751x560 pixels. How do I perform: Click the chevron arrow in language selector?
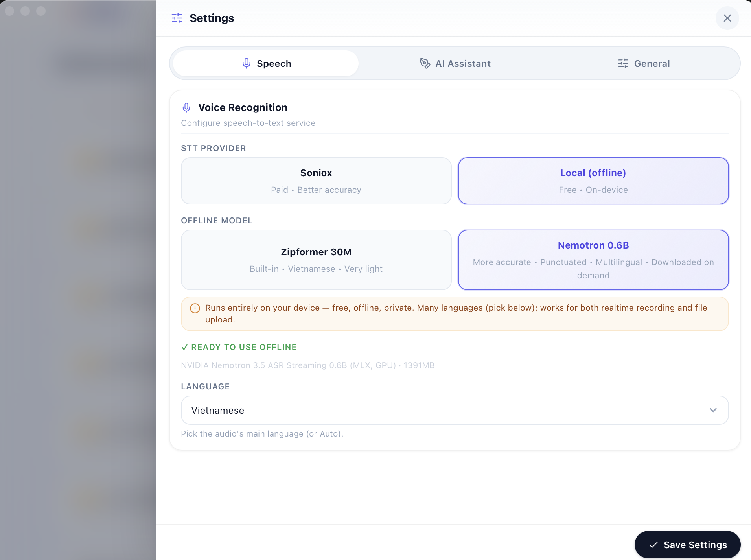click(x=713, y=410)
